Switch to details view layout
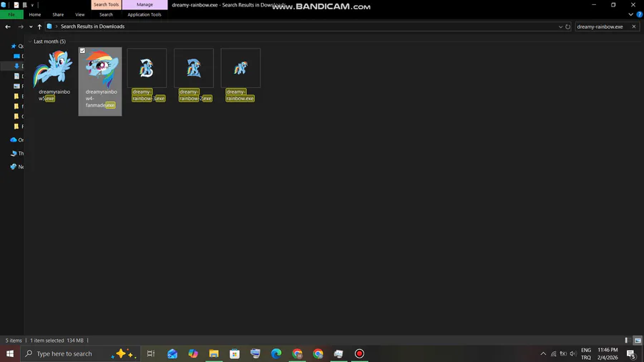The width and height of the screenshot is (644, 362). (628, 341)
